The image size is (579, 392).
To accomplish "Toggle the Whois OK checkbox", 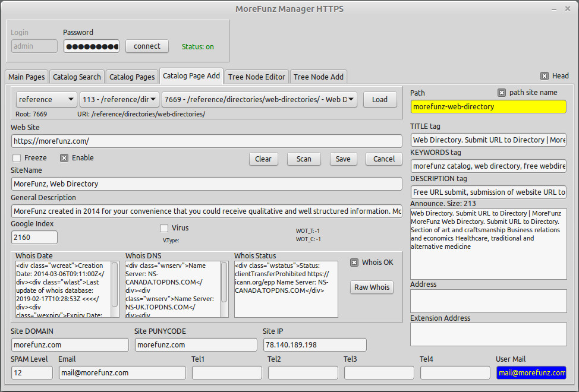I will tap(354, 263).
